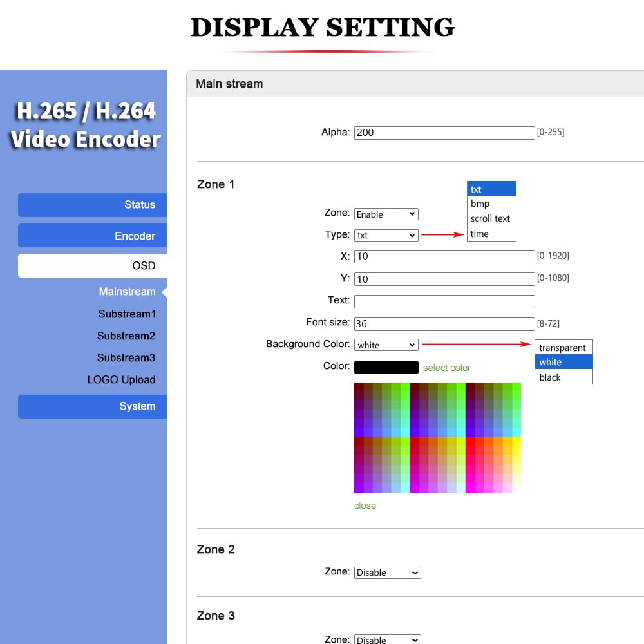Screen dimensions: 644x644
Task: Open the Encoder settings page
Action: tap(135, 236)
